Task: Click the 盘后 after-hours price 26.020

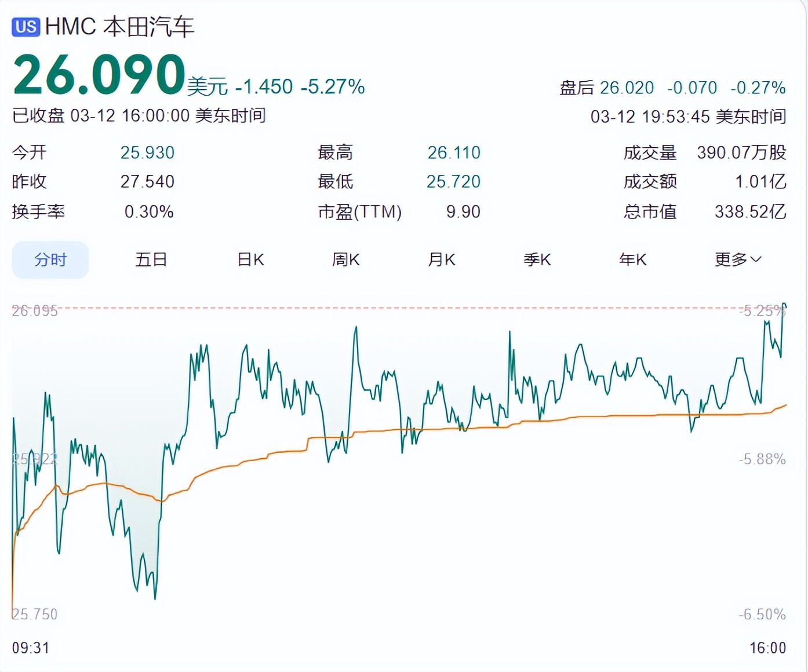Action: click(x=627, y=88)
